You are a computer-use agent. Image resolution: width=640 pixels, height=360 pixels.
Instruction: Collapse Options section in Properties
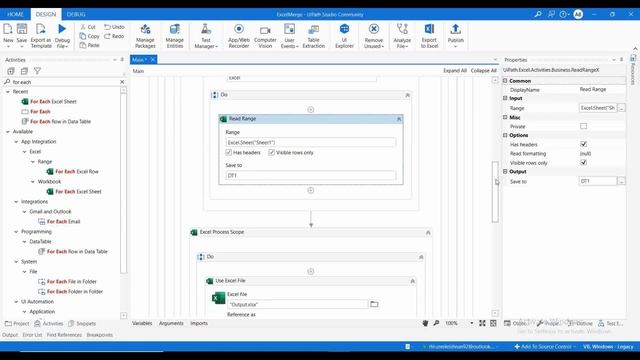505,135
